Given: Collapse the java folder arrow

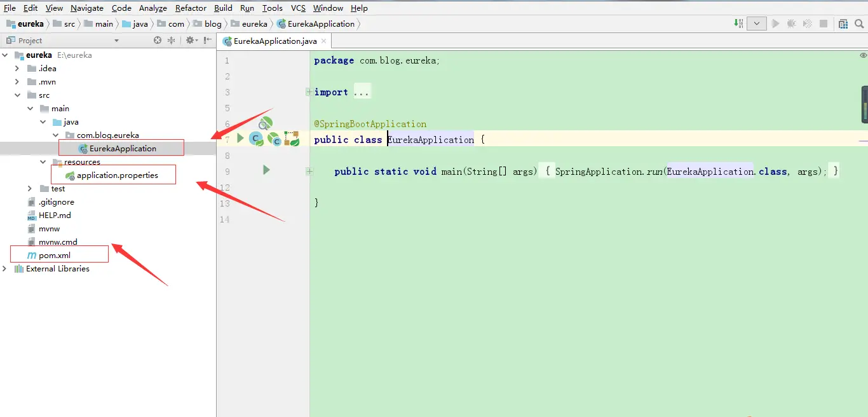Looking at the screenshot, I should (x=43, y=122).
